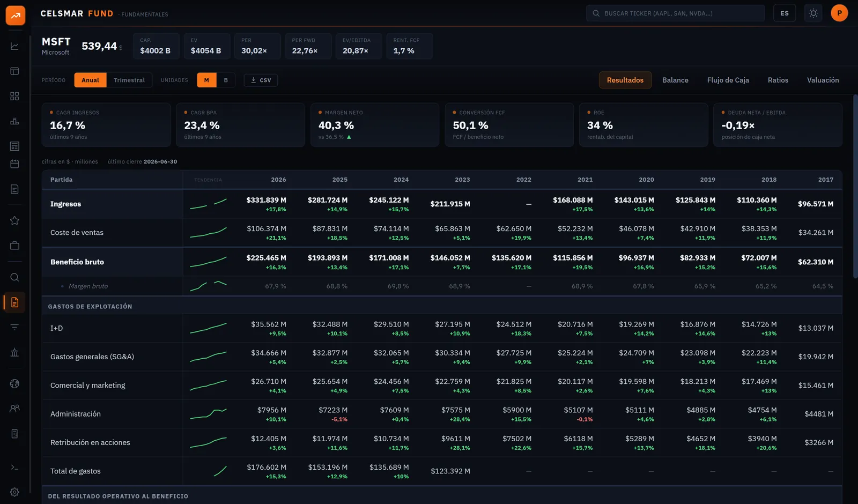Click the Ingresos trend sparkline
The height and width of the screenshot is (504, 858).
pyautogui.click(x=208, y=204)
